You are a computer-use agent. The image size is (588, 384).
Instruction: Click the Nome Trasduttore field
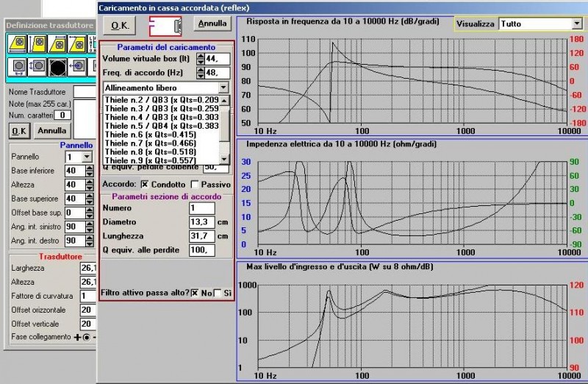pos(85,92)
